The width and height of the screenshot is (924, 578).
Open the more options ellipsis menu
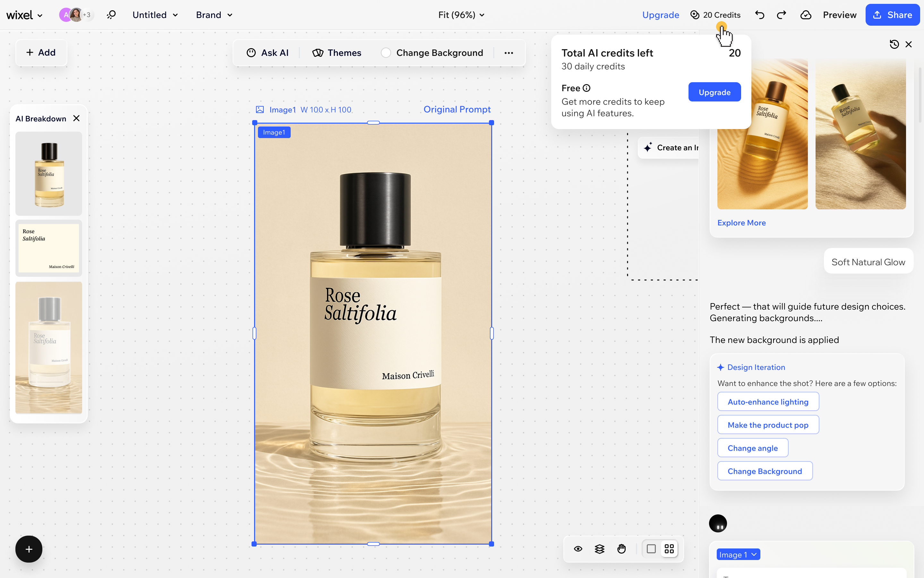tap(509, 53)
